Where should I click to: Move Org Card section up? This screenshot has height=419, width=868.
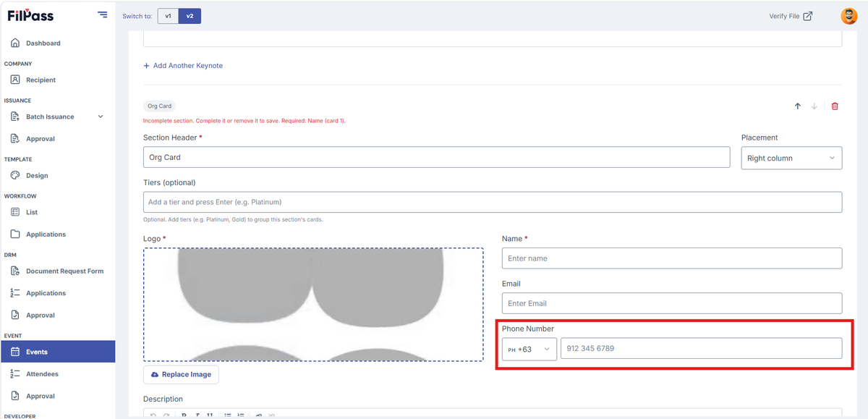coord(798,106)
